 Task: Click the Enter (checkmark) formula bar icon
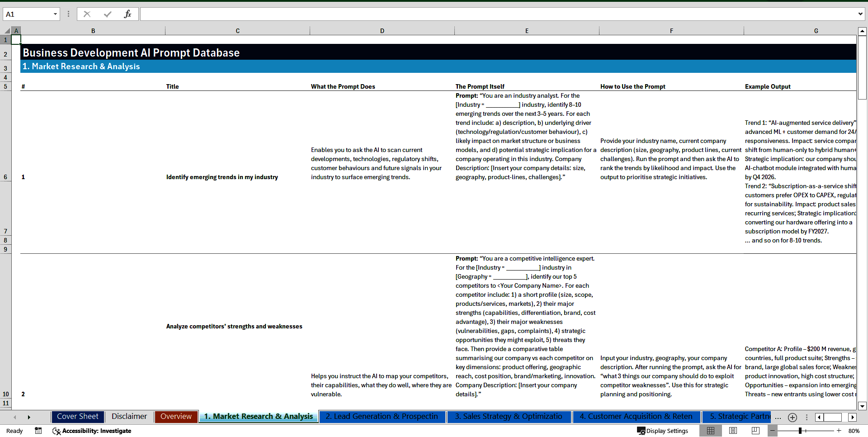click(x=108, y=14)
